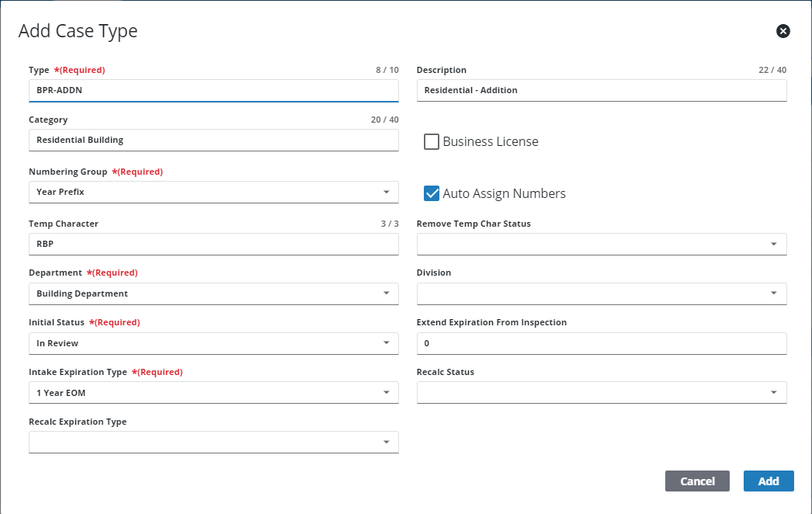The height and width of the screenshot is (514, 812).
Task: Click the Add button
Action: (768, 481)
